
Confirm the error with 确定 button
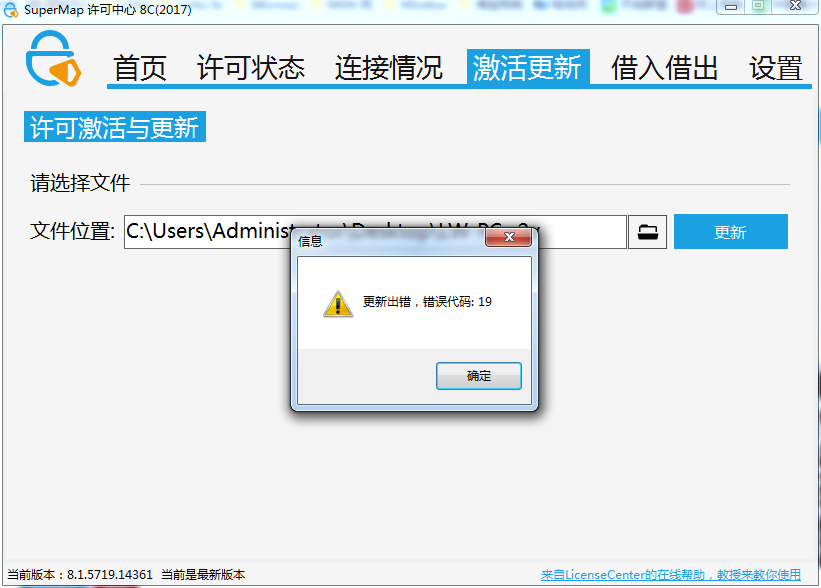point(479,376)
